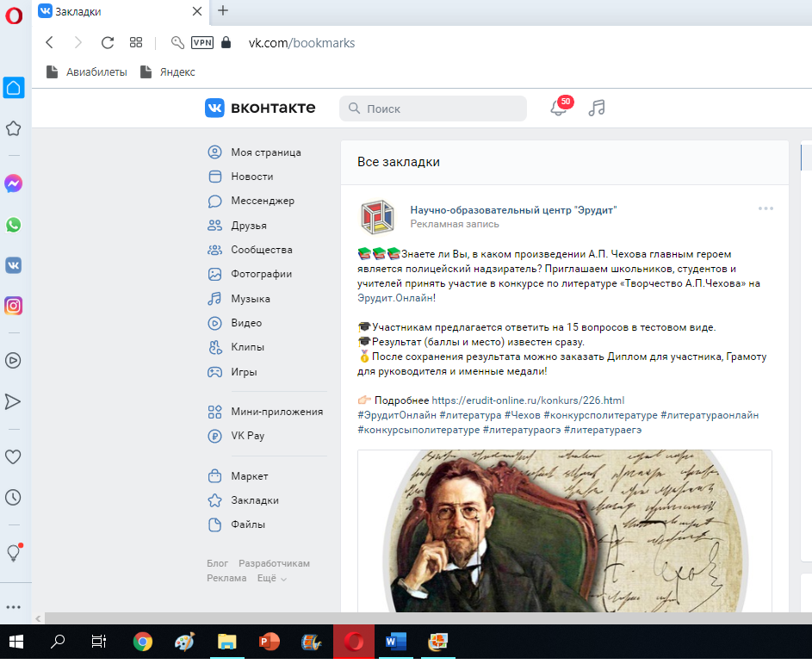Select the Закладки browser tab

point(121,12)
